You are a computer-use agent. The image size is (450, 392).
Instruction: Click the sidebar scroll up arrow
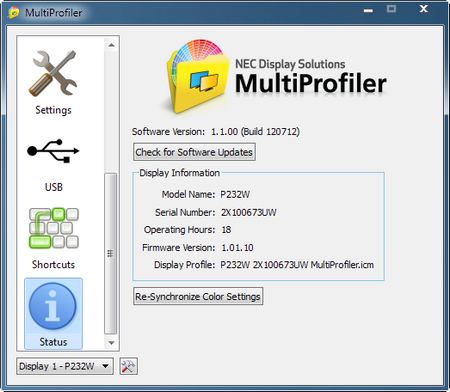[x=111, y=45]
